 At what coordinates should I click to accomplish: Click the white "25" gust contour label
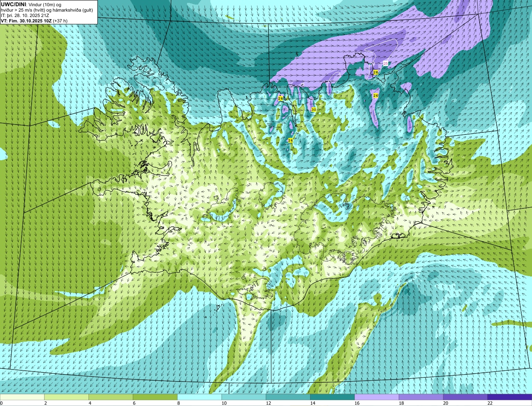(x=385, y=63)
